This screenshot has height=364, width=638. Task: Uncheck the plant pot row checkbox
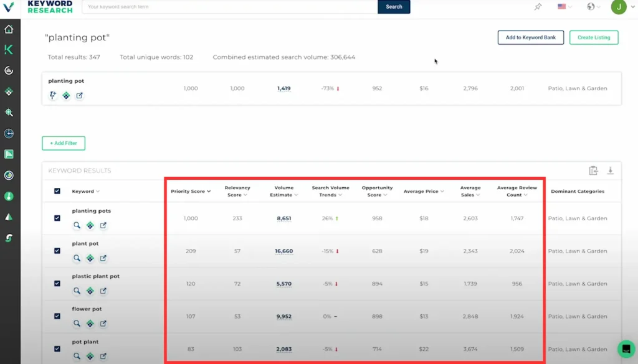point(57,251)
